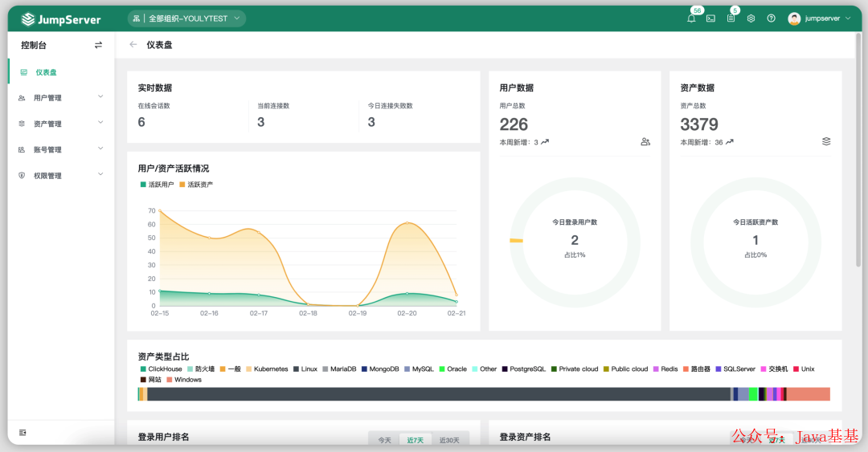Open the tickets list icon in header
868x452 pixels.
point(731,18)
